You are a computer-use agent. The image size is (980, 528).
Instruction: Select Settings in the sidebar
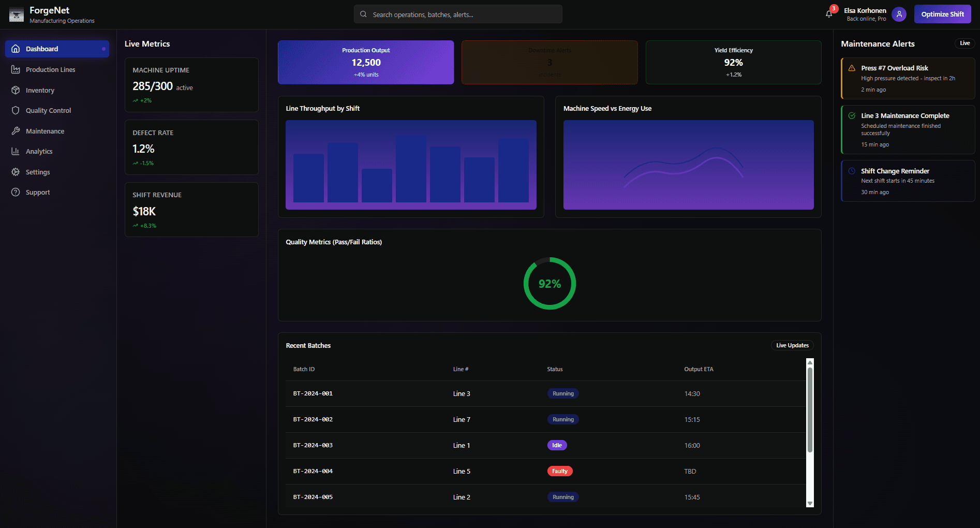pos(16,171)
